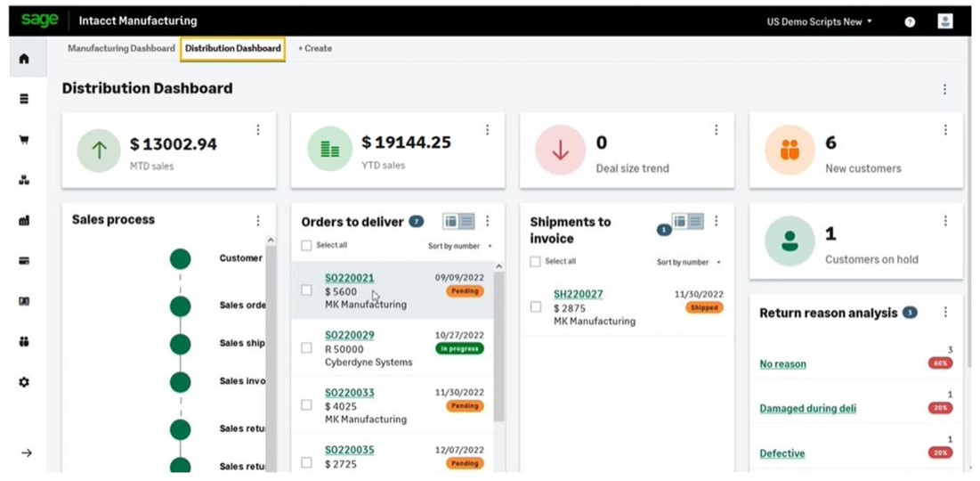Click the Sales invoice step circle in Sales process
This screenshot has height=481, width=980.
pyautogui.click(x=180, y=381)
